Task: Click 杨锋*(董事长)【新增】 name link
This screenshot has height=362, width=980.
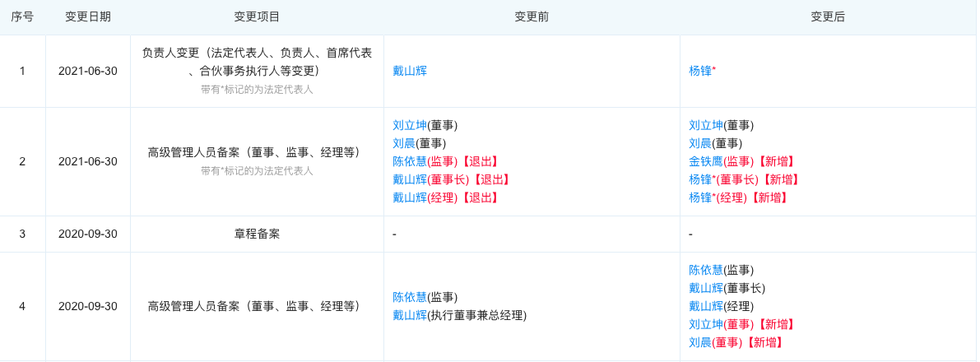Action: (x=700, y=180)
